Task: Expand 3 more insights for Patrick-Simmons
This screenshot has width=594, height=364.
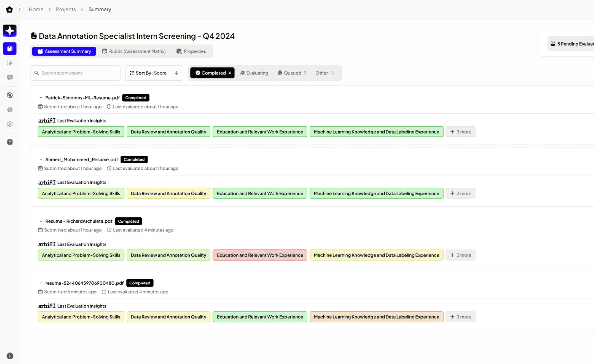Action: pos(461,132)
